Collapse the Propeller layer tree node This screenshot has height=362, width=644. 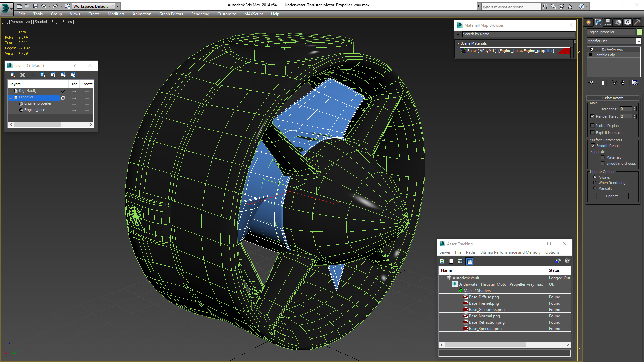11,97
